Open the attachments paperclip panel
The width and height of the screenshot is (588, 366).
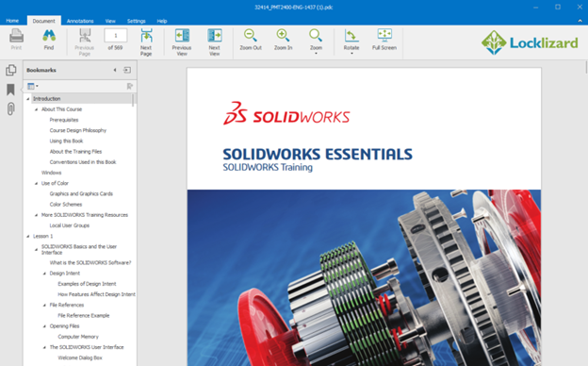tap(11, 109)
